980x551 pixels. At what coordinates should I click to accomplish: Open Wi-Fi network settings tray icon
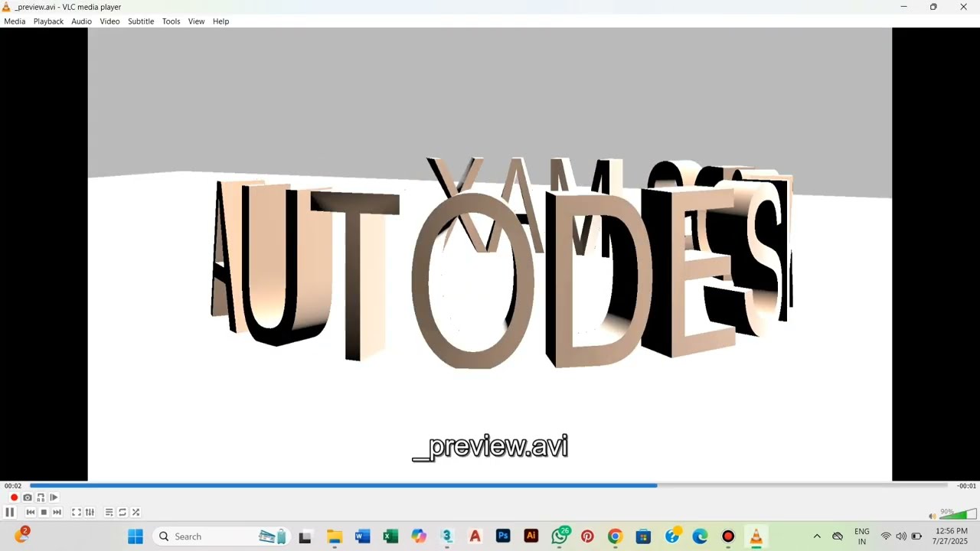(x=886, y=536)
